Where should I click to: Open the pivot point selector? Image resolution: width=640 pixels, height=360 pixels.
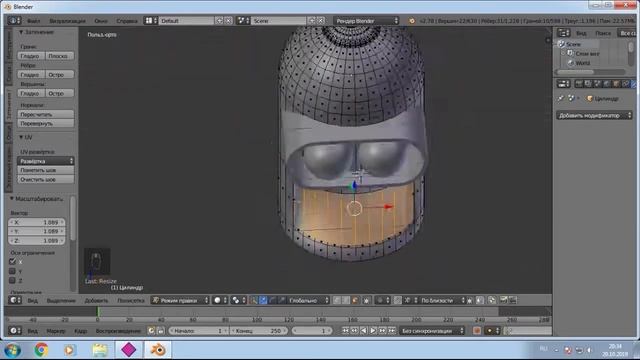pos(238,300)
